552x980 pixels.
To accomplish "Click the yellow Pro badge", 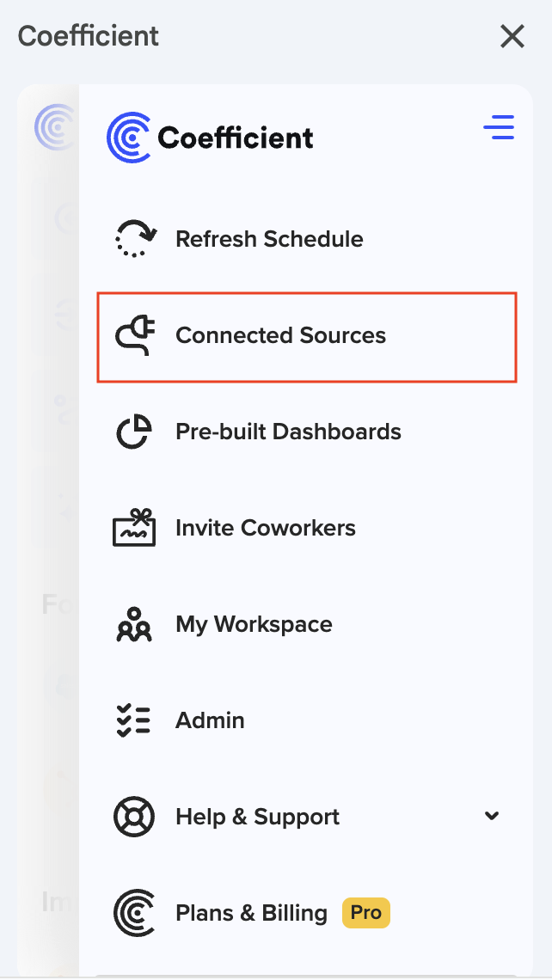I will click(365, 913).
